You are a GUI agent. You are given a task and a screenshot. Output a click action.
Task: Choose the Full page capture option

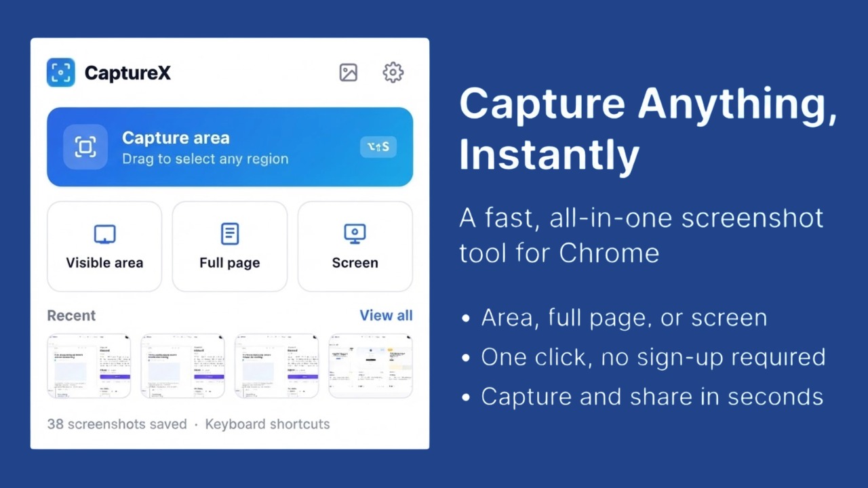[x=230, y=247]
